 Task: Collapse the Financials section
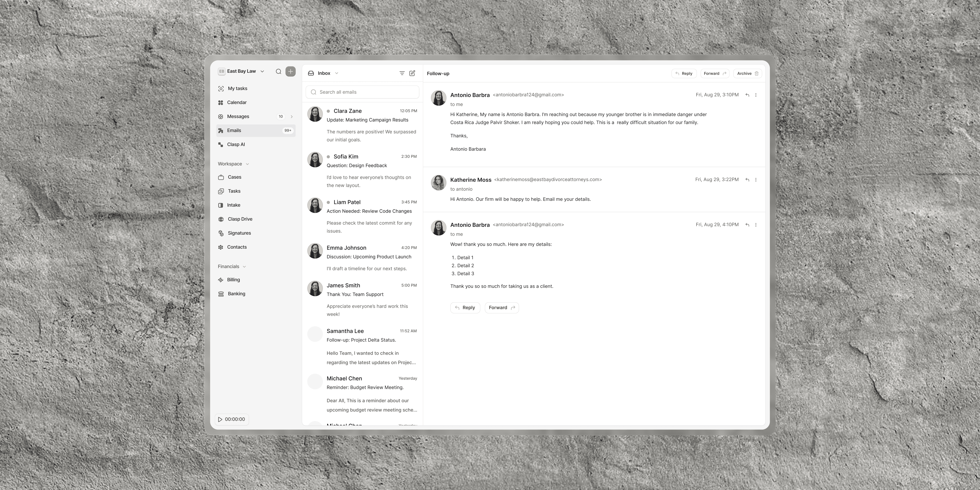tap(244, 267)
